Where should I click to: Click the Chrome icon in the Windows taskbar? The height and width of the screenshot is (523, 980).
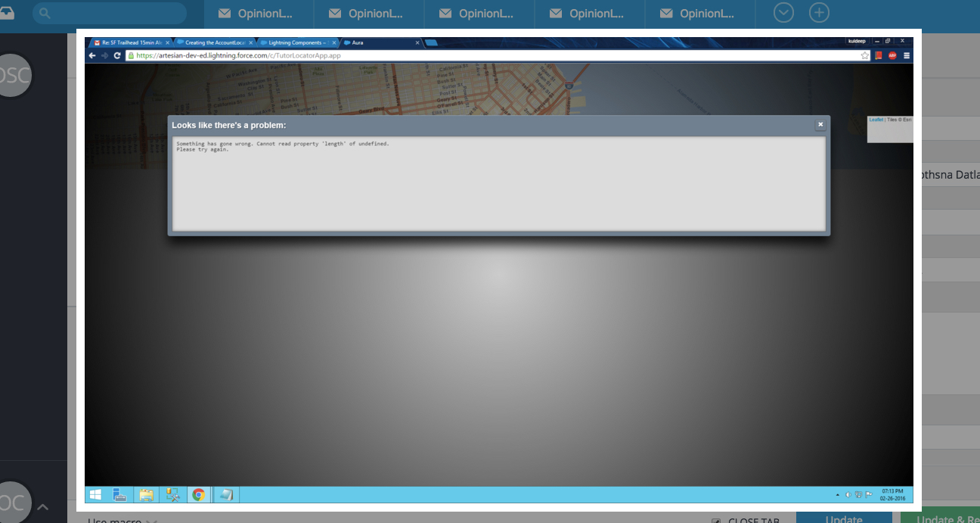point(199,495)
